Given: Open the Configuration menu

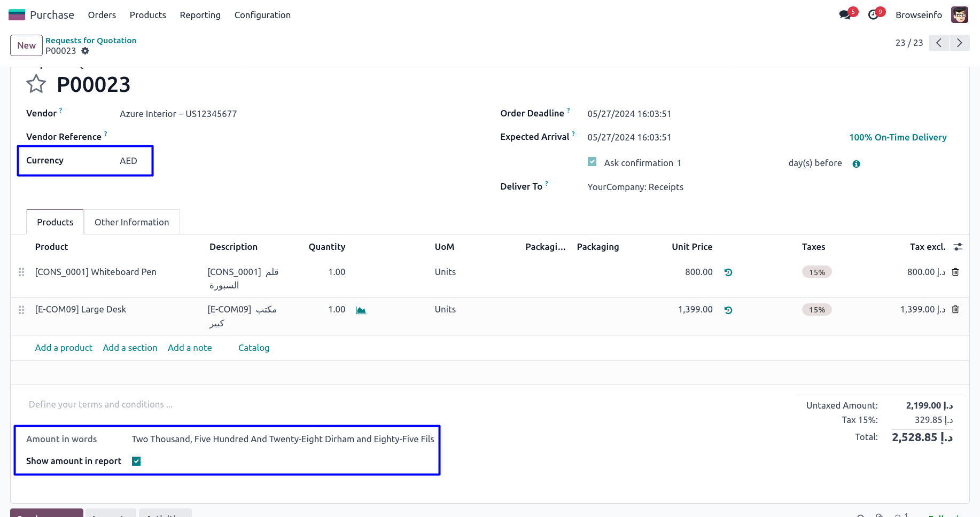Looking at the screenshot, I should (x=262, y=15).
